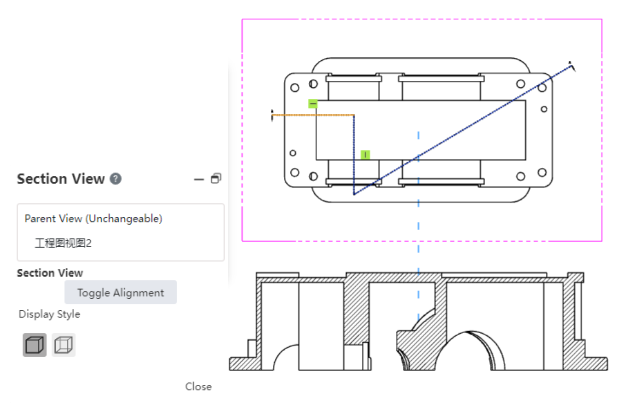The width and height of the screenshot is (635, 414).
Task: Pop out the Section View panel window
Action: (x=215, y=179)
